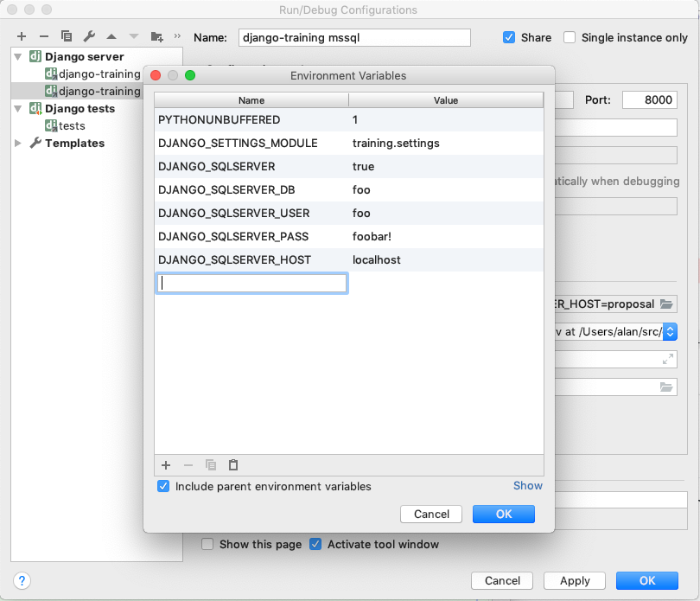The height and width of the screenshot is (601, 700).
Task: Click Value column header in variables table
Action: point(446,100)
